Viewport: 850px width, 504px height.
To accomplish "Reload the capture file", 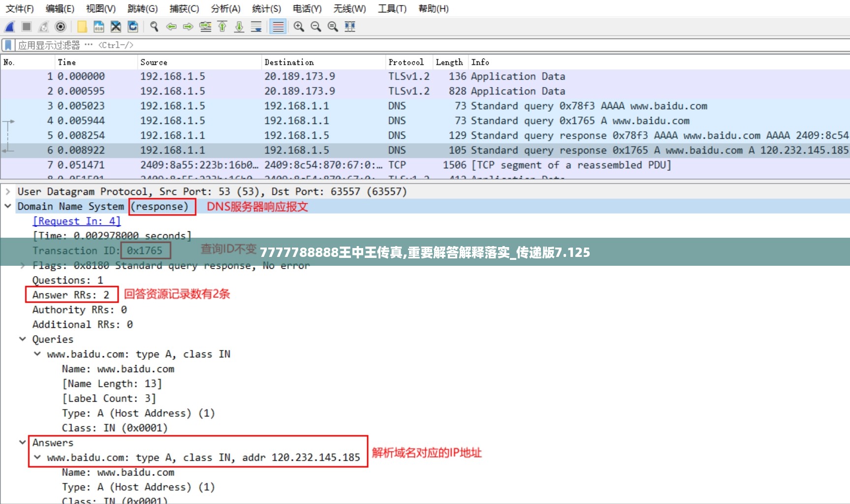I will [132, 27].
